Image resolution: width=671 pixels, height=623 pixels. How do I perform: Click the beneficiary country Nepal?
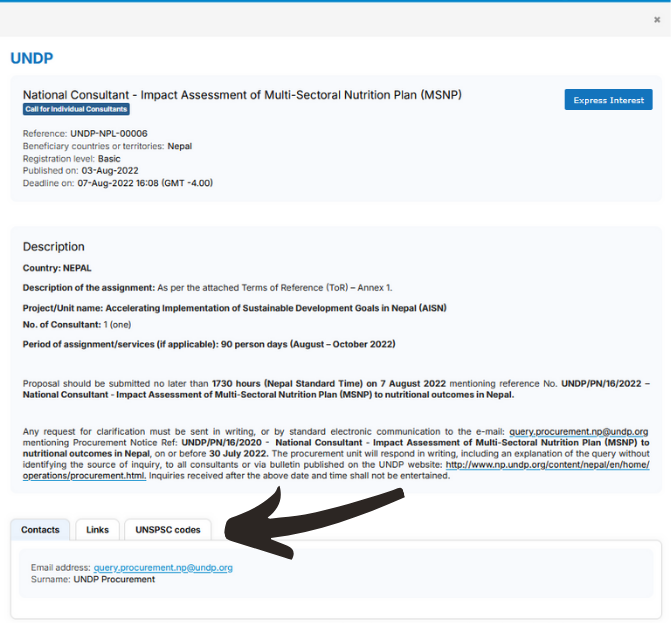tap(180, 146)
